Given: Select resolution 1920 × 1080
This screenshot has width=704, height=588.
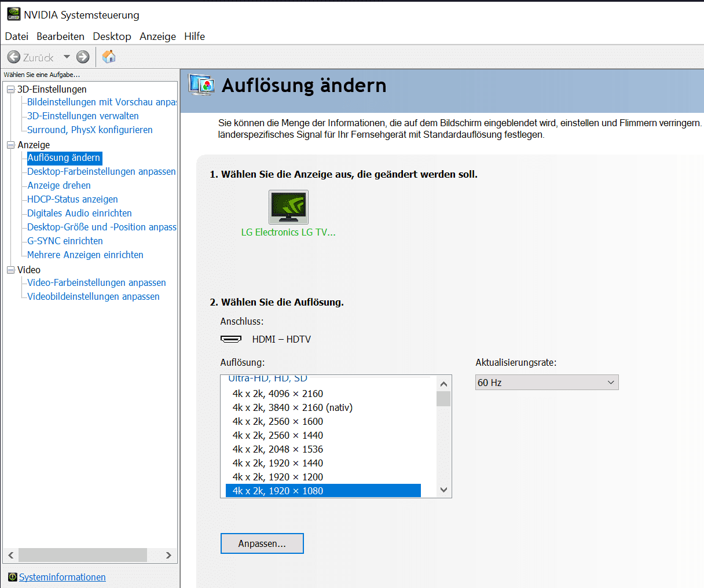Looking at the screenshot, I should pos(323,491).
